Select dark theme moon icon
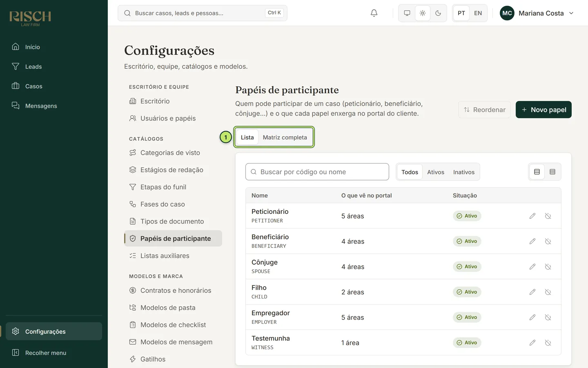 tap(438, 13)
